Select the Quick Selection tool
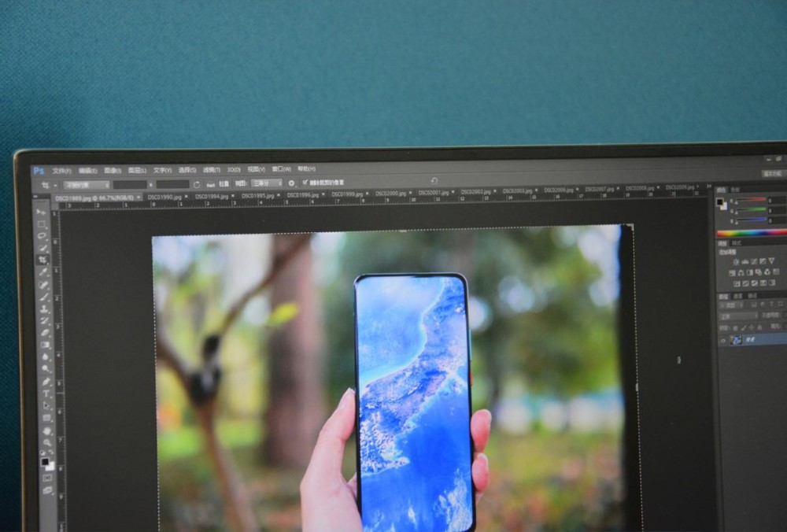The image size is (787, 532). 42,248
